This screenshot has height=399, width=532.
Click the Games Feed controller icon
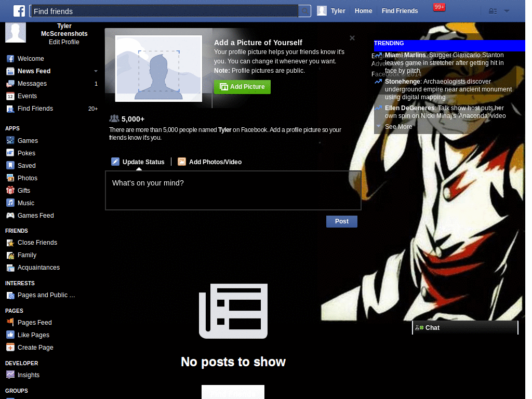[10, 216]
